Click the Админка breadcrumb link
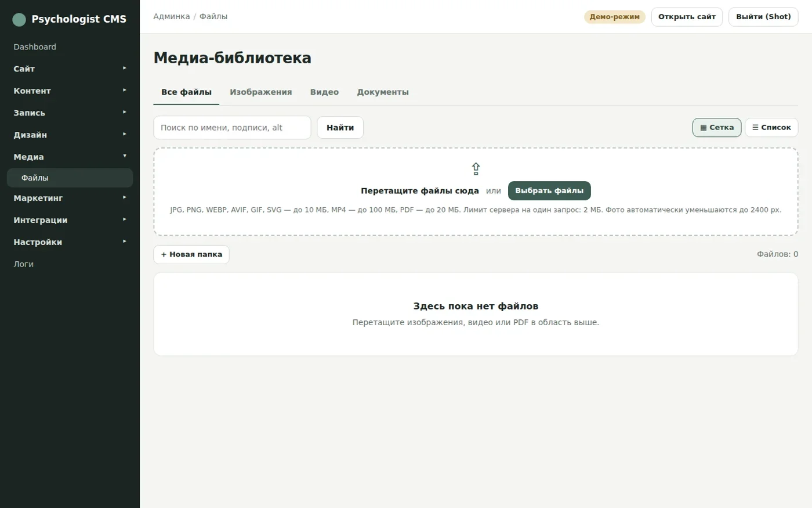The image size is (812, 508). (172, 17)
